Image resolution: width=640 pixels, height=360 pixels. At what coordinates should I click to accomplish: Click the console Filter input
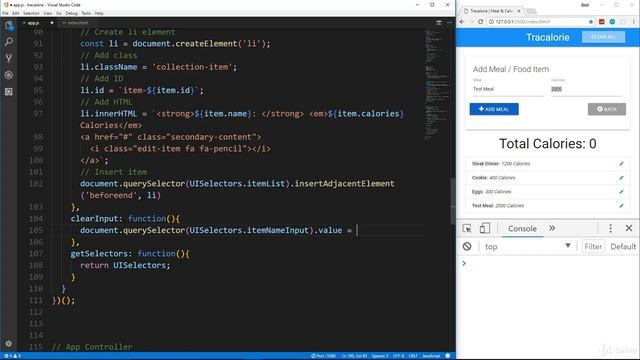point(593,247)
